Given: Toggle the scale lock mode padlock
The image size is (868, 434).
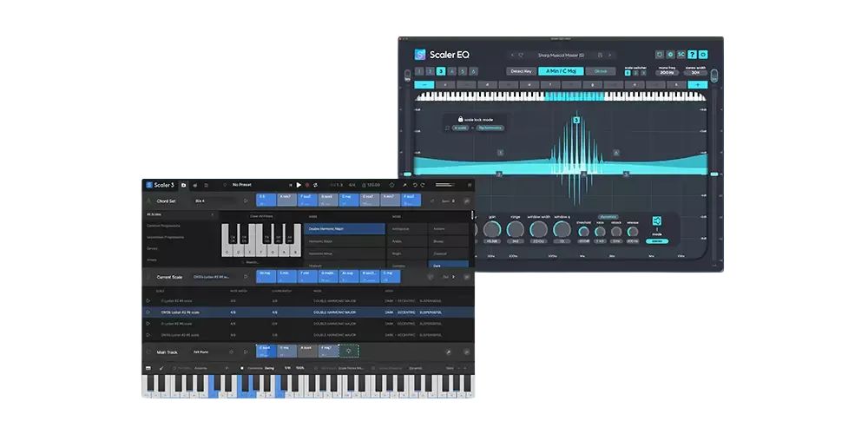Looking at the screenshot, I should 461,119.
